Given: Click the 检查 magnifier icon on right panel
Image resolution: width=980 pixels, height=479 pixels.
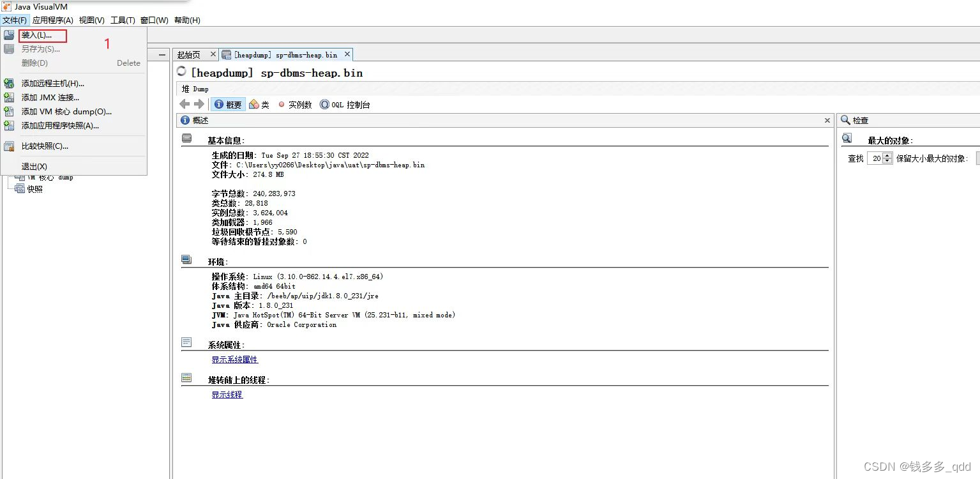Looking at the screenshot, I should [x=846, y=120].
